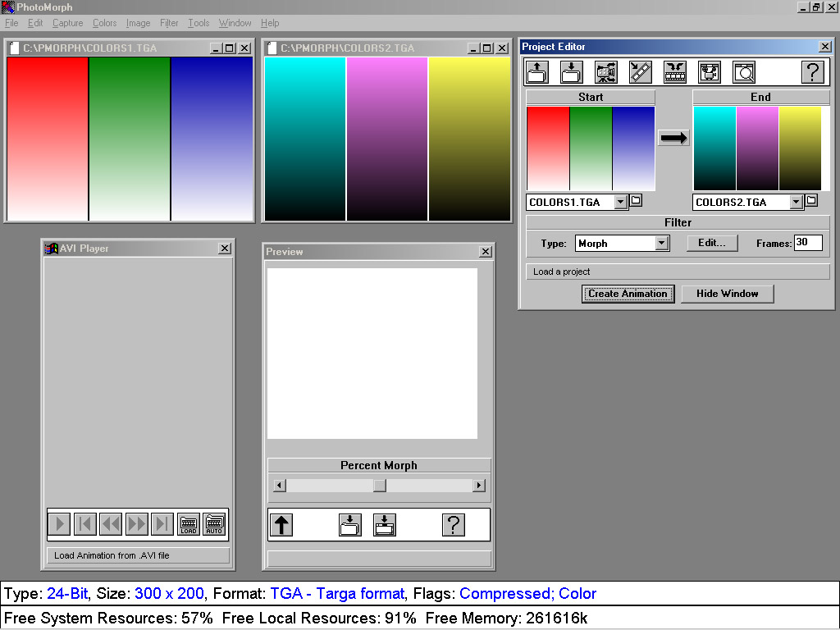Minimize the COLORS2.TGA image window
The image size is (840, 630).
point(473,48)
